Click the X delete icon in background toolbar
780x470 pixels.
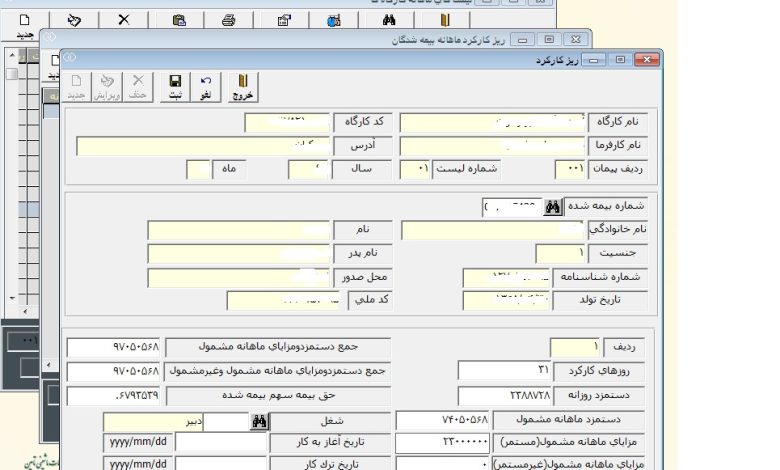pyautogui.click(x=123, y=19)
